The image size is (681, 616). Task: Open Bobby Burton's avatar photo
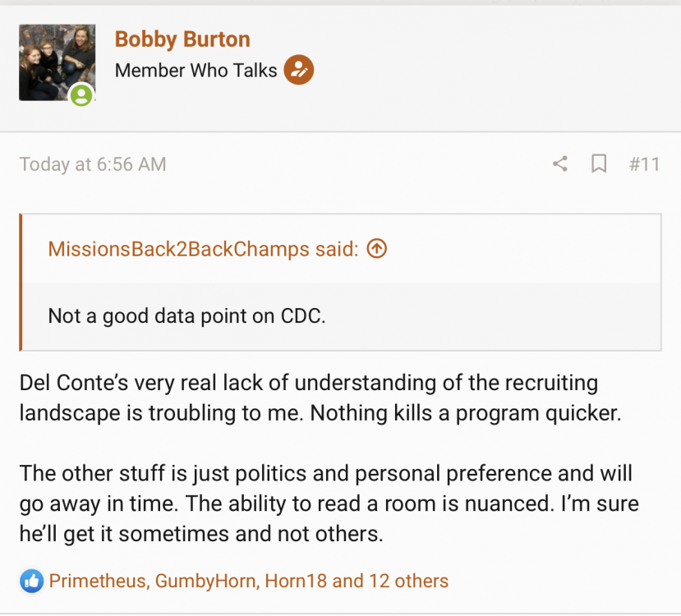(57, 62)
